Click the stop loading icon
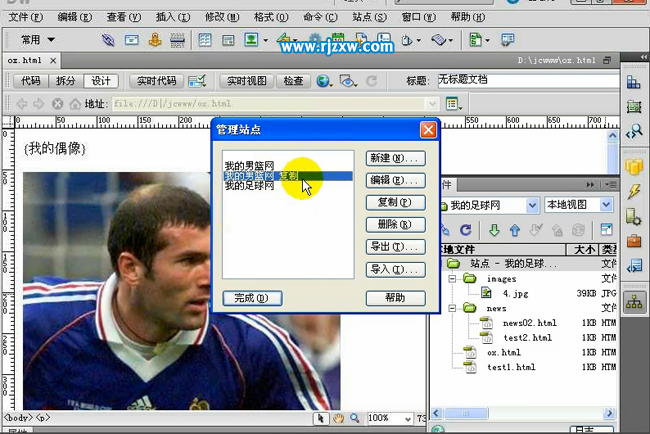The width and height of the screenshot is (650, 434). [x=58, y=104]
